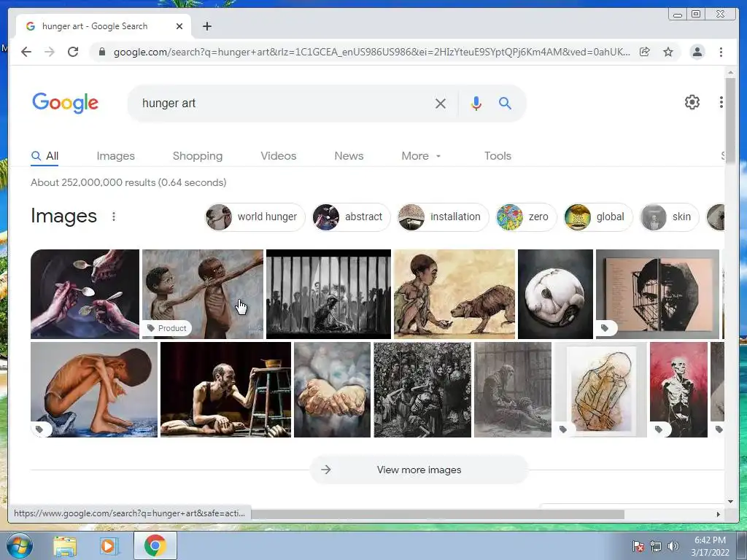Image resolution: width=747 pixels, height=560 pixels.
Task: Click the vertical scrollbar thumb
Action: click(730, 120)
